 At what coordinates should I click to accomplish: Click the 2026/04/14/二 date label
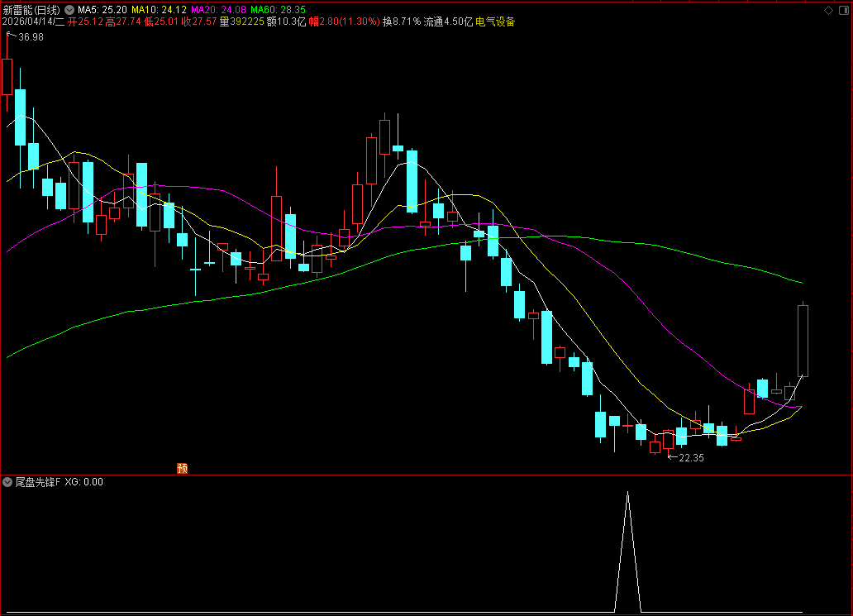33,21
